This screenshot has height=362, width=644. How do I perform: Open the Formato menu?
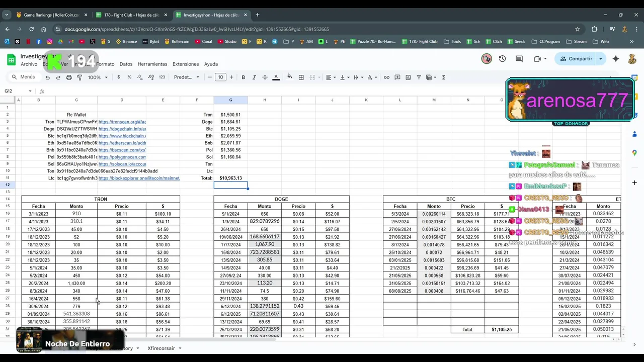click(105, 64)
